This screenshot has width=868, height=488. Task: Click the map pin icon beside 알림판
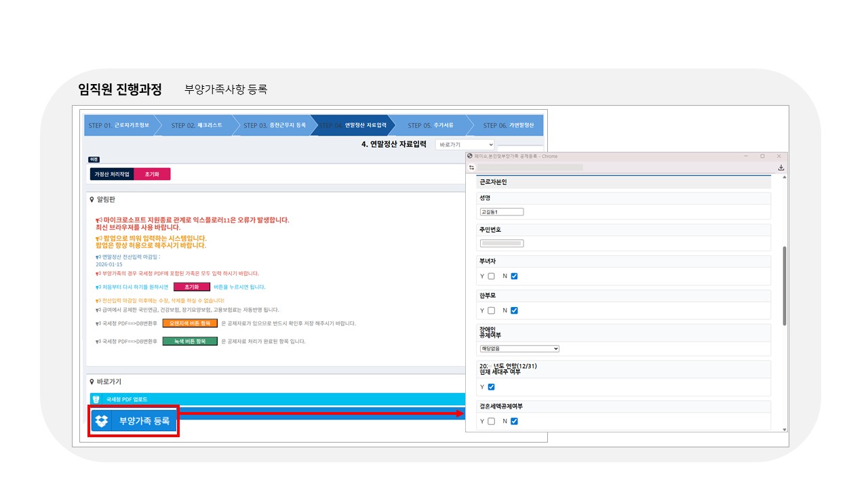point(92,200)
